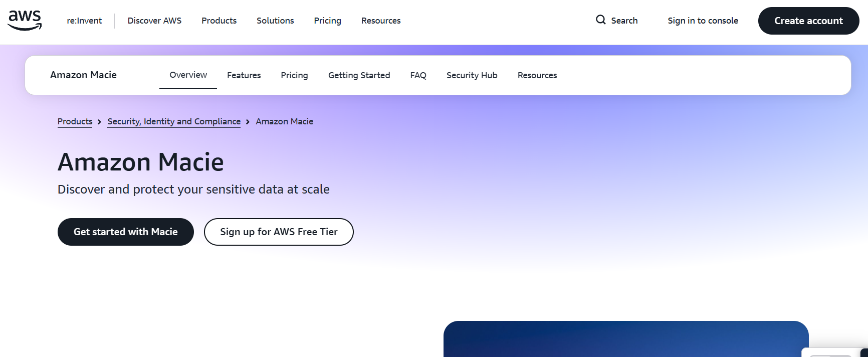Open the Security Hub tab

[472, 75]
